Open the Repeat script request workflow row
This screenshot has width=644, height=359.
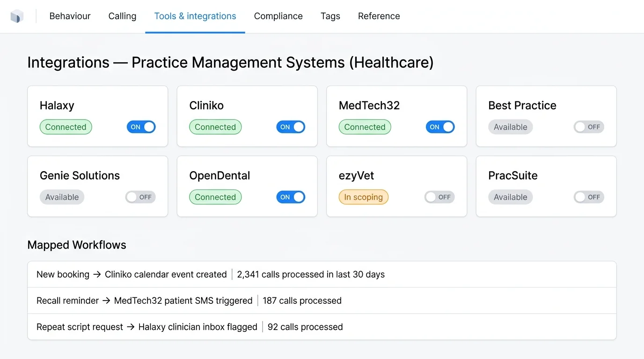click(322, 327)
